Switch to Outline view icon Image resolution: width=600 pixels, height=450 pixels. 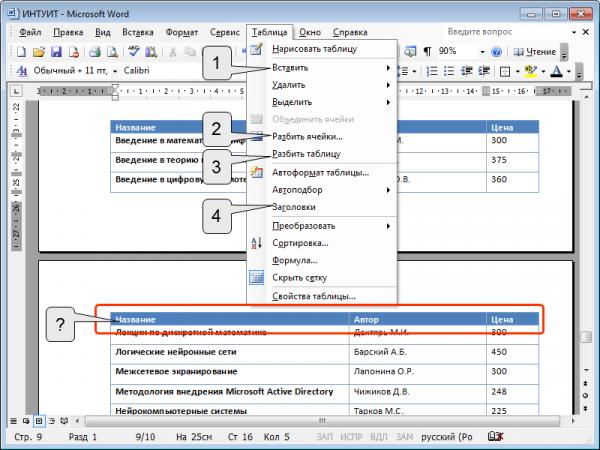tap(52, 421)
